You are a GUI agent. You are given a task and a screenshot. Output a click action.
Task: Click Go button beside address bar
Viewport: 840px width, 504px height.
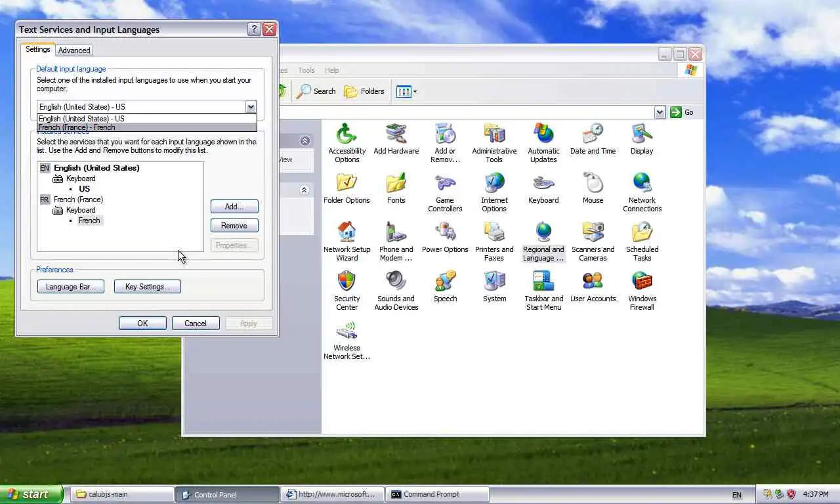(682, 112)
